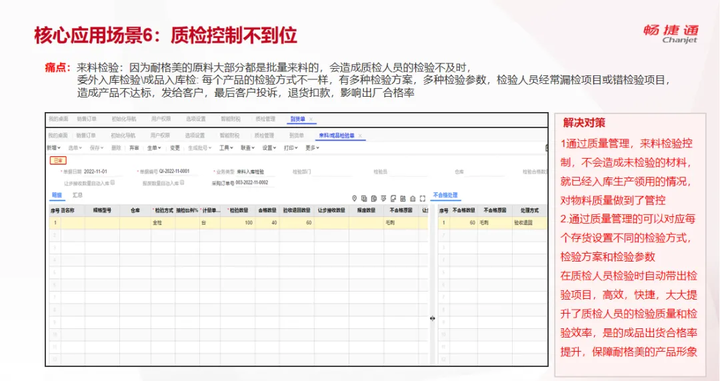Click the split-pane resize handle between the grids
The width and height of the screenshot is (720, 381).
(433, 318)
